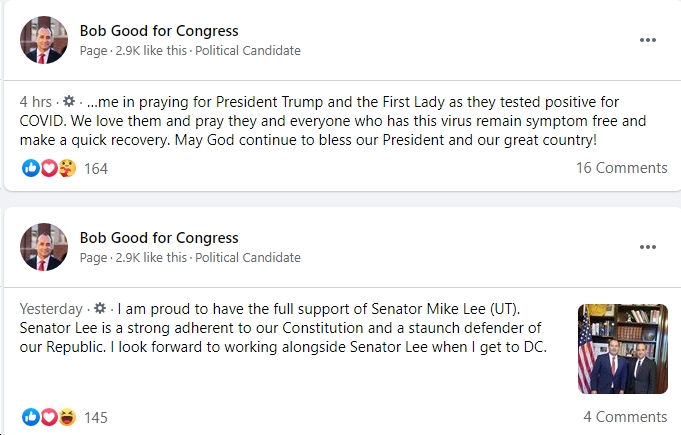Click profile picture on second post
This screenshot has height=435, width=681.
point(44,247)
